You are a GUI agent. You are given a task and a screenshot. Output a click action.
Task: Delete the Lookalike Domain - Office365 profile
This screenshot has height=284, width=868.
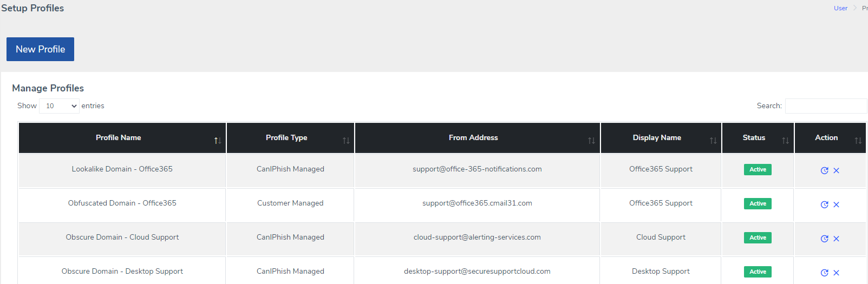click(x=836, y=170)
